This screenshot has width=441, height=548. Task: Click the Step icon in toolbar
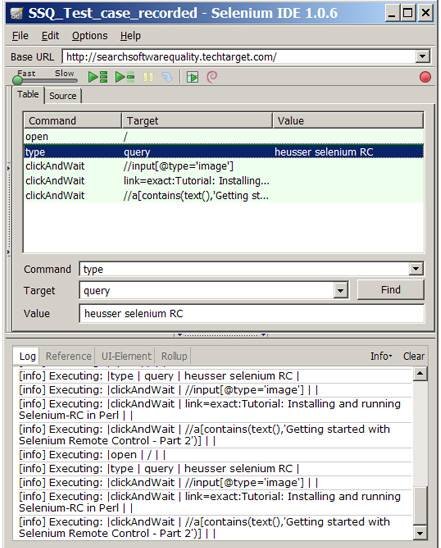tap(167, 77)
